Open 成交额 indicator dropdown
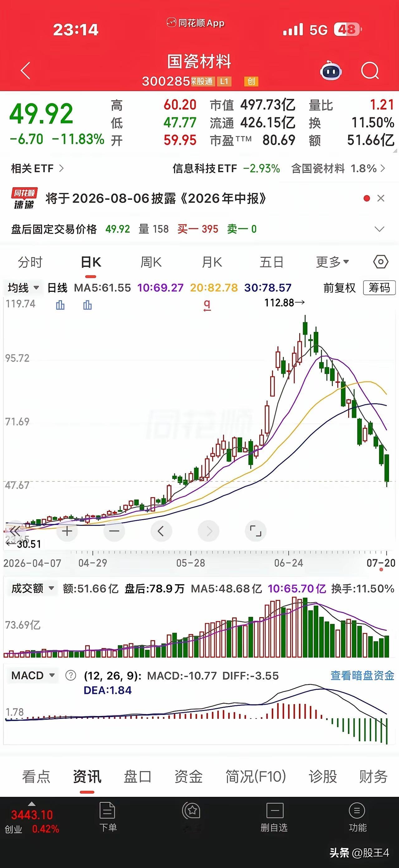The width and height of the screenshot is (399, 868). pyautogui.click(x=32, y=588)
